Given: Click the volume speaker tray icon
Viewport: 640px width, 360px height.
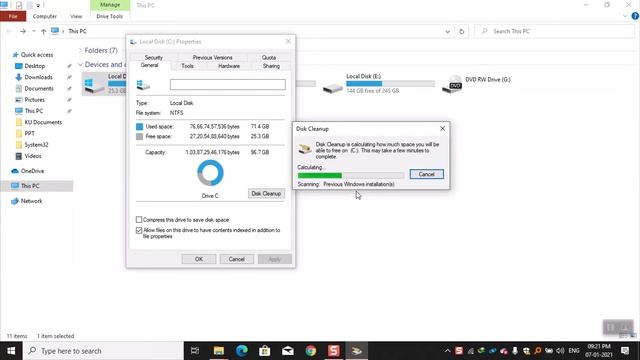Looking at the screenshot, I should (x=560, y=351).
